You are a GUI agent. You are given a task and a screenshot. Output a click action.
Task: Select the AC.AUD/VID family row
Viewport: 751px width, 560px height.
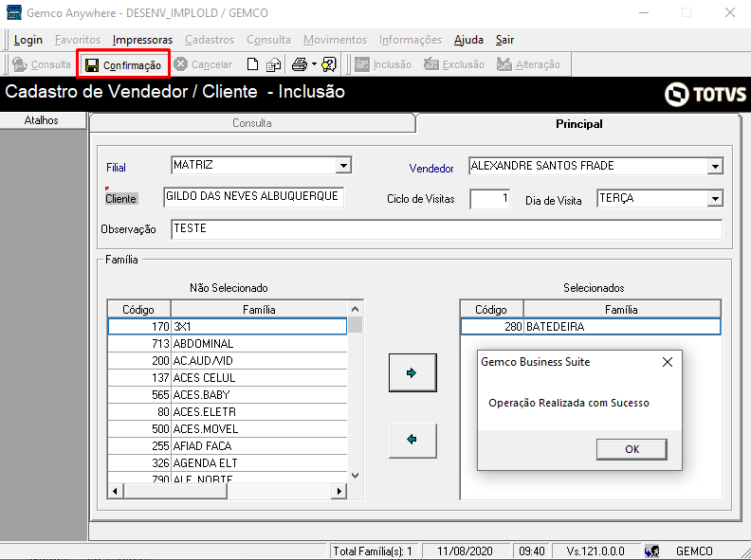coord(228,361)
